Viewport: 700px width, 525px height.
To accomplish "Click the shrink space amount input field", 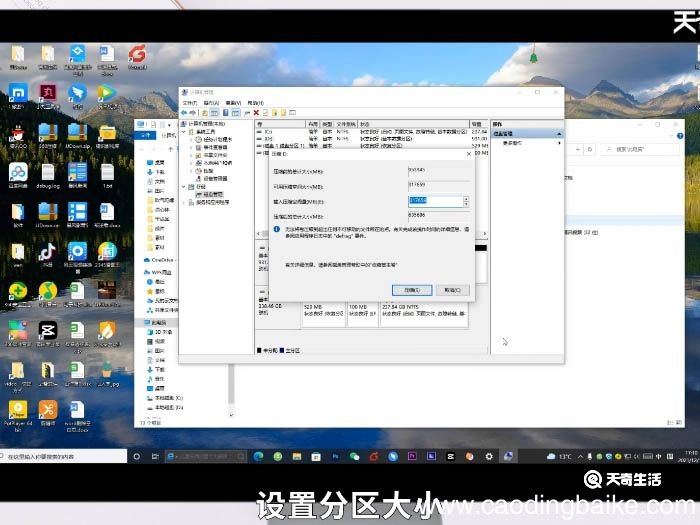I will coord(435,201).
